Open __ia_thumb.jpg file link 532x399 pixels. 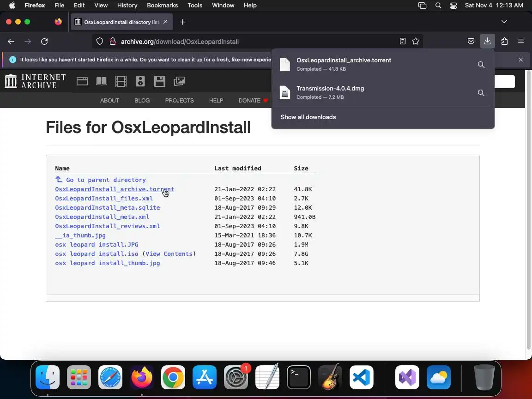(80, 235)
